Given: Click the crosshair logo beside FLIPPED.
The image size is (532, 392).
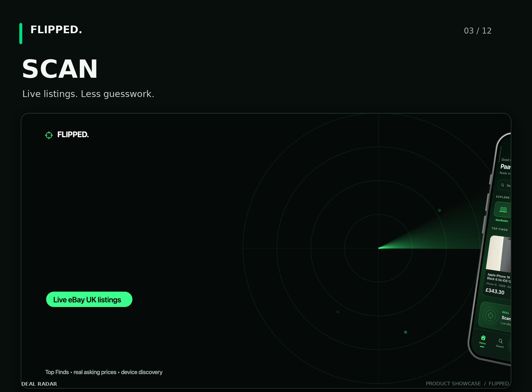Looking at the screenshot, I should 49,135.
